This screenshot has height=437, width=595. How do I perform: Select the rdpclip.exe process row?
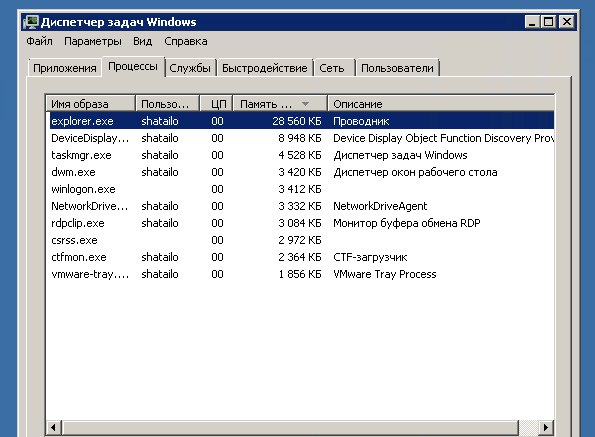pyautogui.click(x=300, y=223)
